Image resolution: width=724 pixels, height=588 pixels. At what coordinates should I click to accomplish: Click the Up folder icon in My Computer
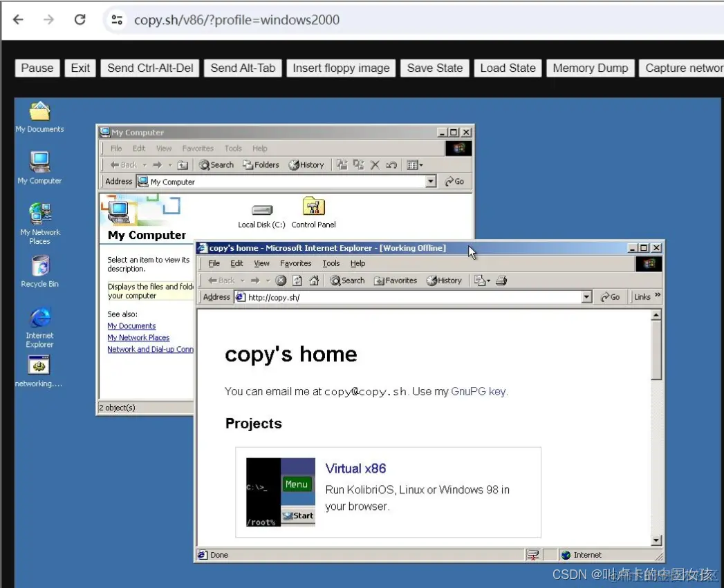coord(183,164)
